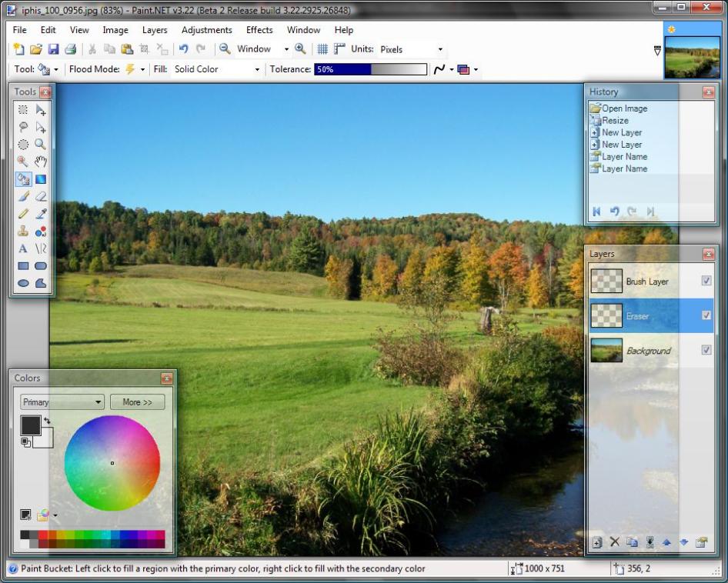Activate the Color Picker eyedropper tool
Image resolution: width=728 pixels, height=583 pixels.
coord(40,214)
